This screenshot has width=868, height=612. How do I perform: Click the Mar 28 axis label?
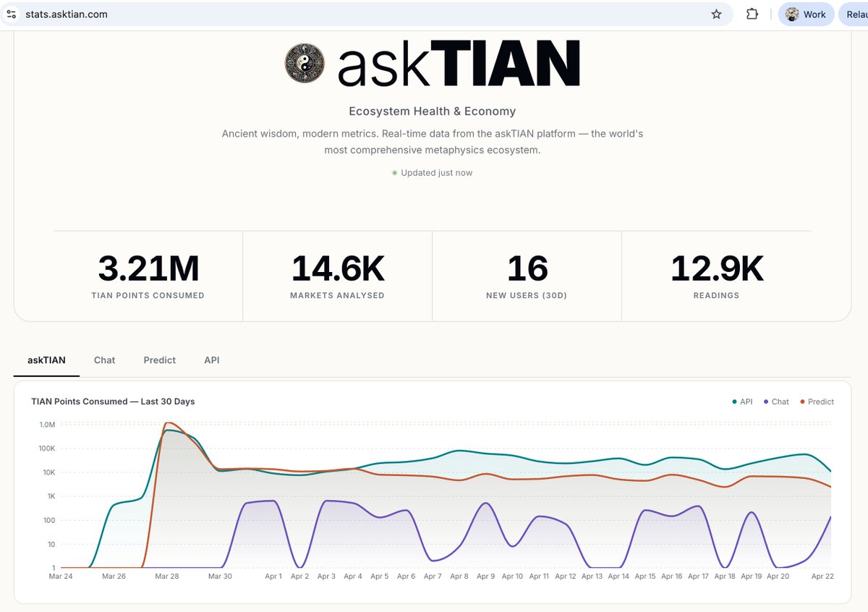pyautogui.click(x=166, y=577)
